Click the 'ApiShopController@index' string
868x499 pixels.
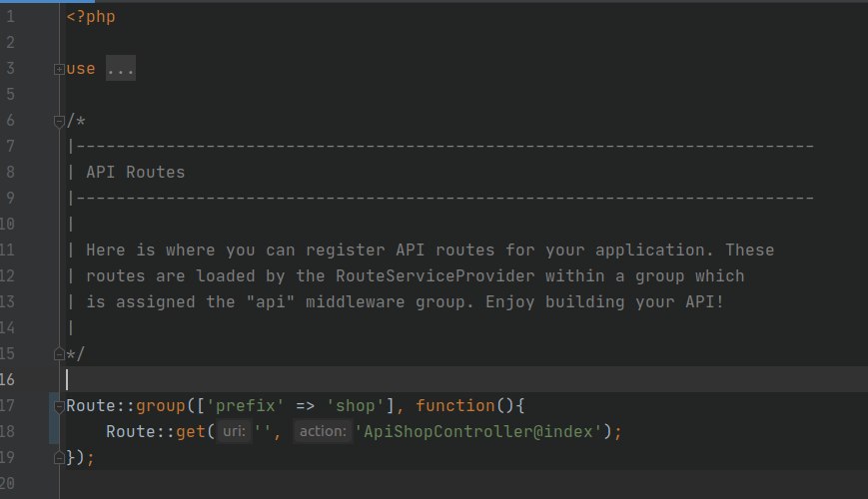tap(478, 431)
